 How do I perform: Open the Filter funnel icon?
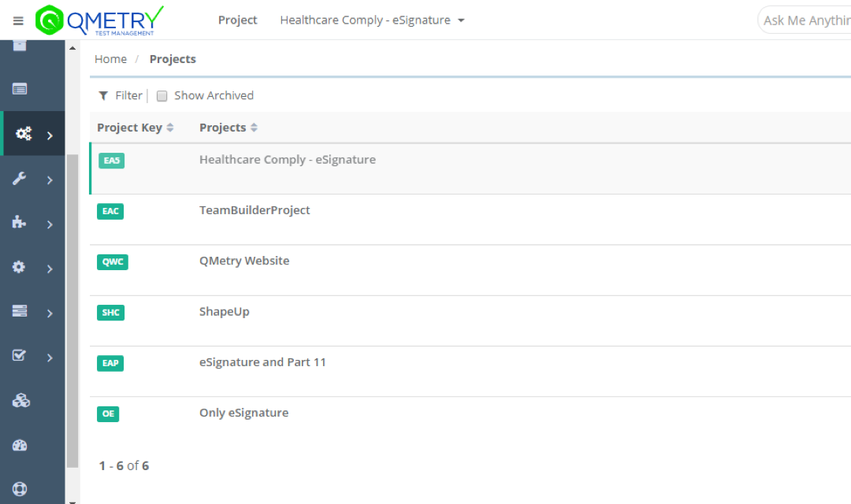(103, 96)
